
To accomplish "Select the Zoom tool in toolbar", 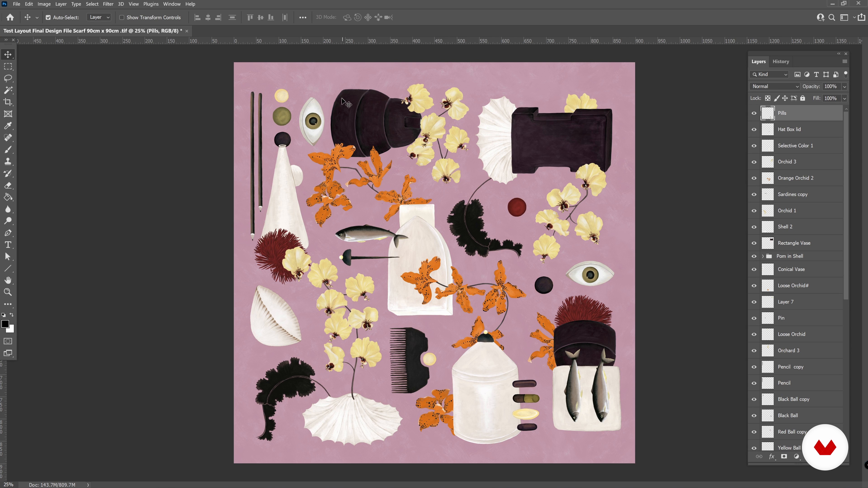I will tap(8, 292).
